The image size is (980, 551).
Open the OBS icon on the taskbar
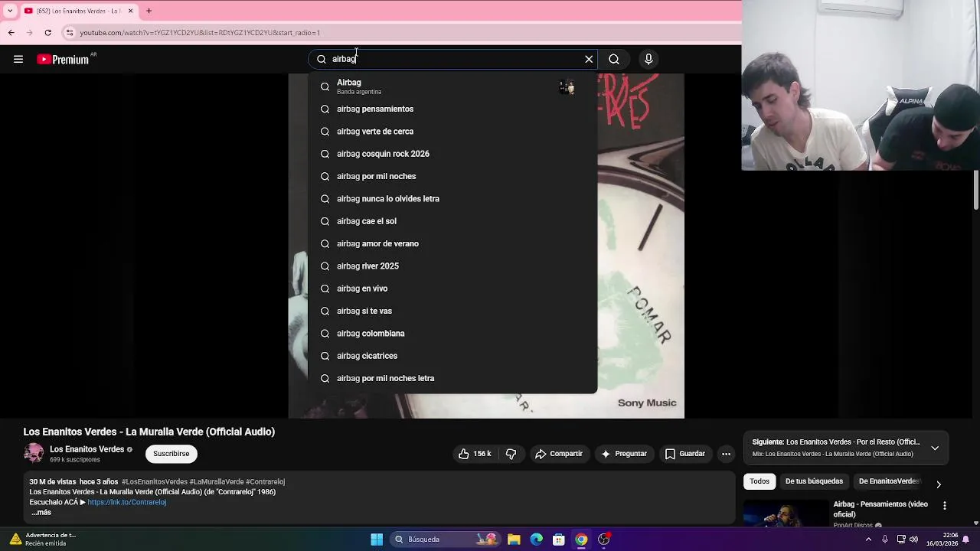604,540
